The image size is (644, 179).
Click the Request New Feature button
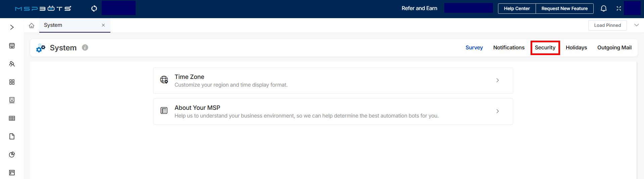[x=564, y=9]
